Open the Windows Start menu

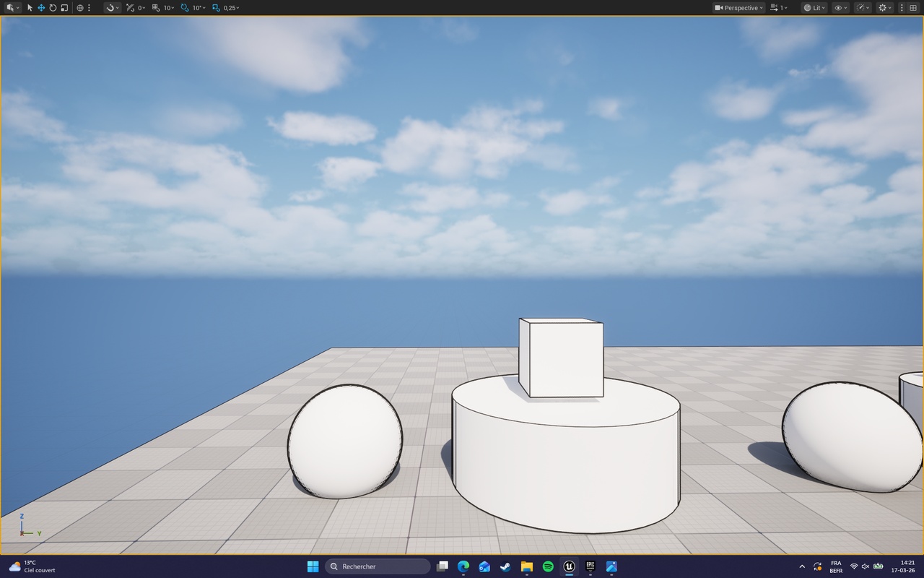313,566
